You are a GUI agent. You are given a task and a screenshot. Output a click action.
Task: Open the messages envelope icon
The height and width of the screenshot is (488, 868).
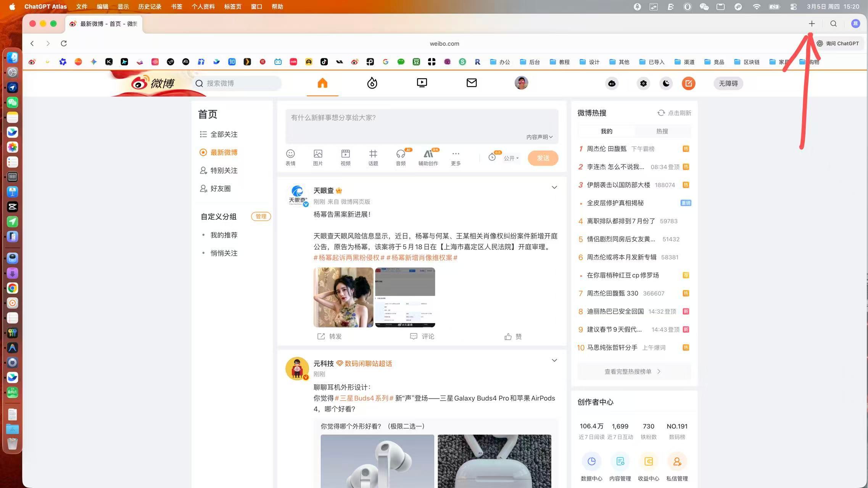[x=472, y=83]
